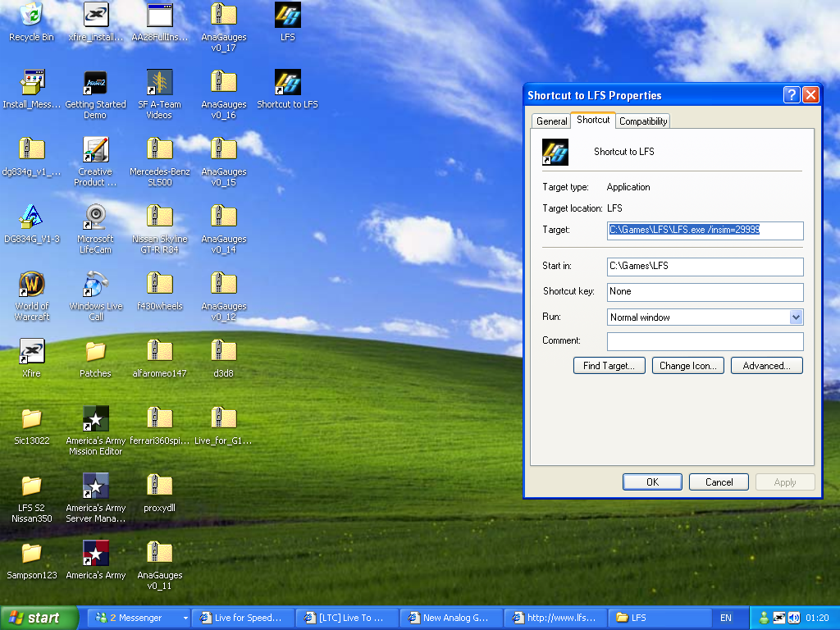Select the AnaGauges v0_12 zip folder
The height and width of the screenshot is (630, 840).
(224, 296)
